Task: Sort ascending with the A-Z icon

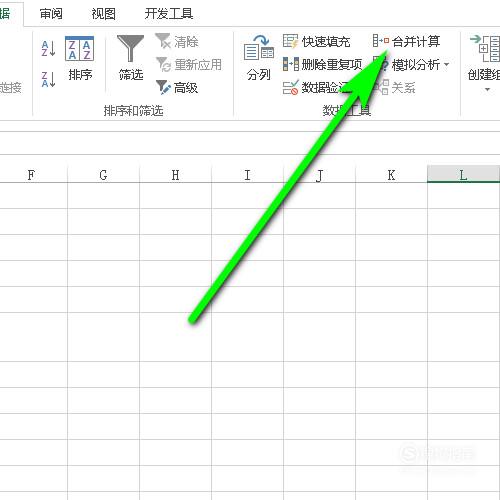Action: 48,48
